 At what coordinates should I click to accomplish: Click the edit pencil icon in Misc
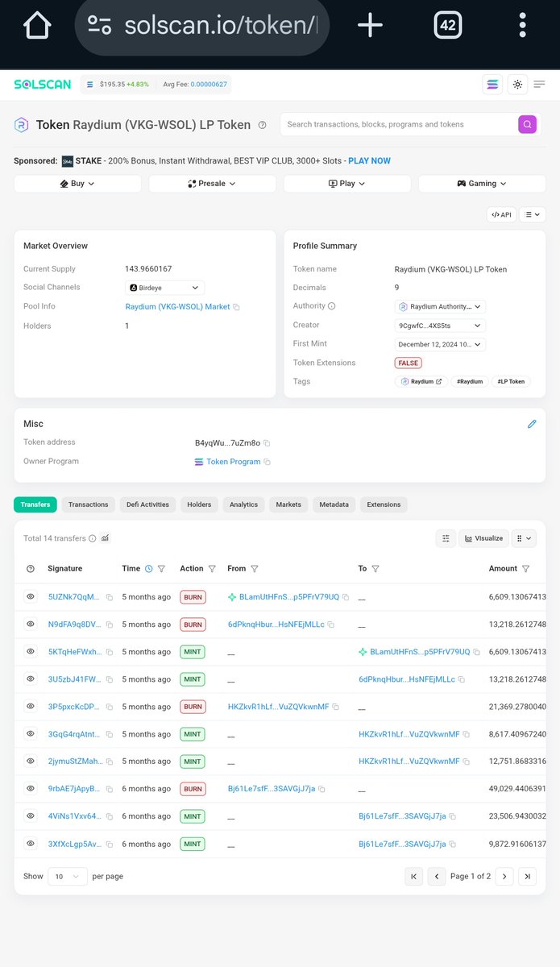[532, 424]
